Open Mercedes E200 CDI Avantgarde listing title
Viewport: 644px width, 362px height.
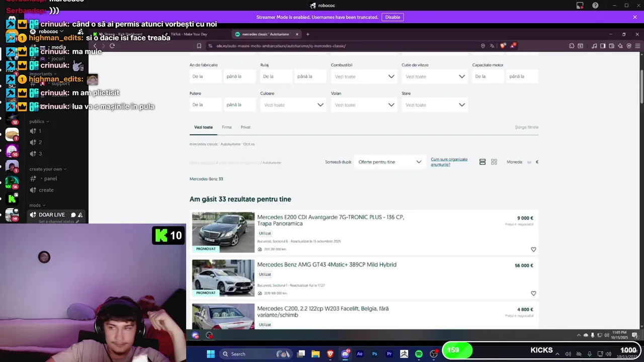tap(331, 220)
